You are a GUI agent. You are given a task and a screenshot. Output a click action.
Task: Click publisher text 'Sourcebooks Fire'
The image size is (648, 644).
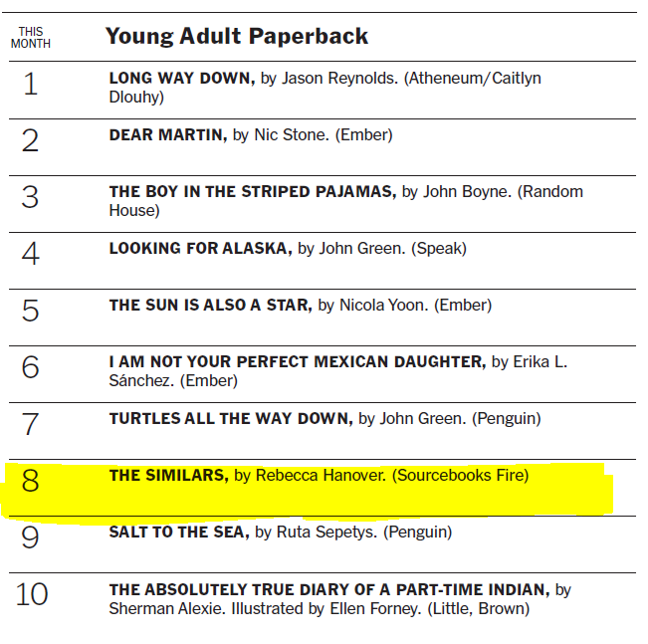[461, 475]
